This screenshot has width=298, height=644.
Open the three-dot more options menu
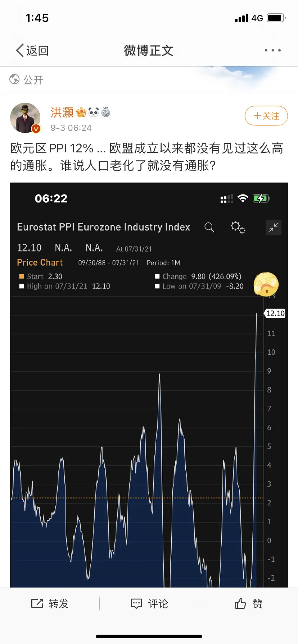272,50
